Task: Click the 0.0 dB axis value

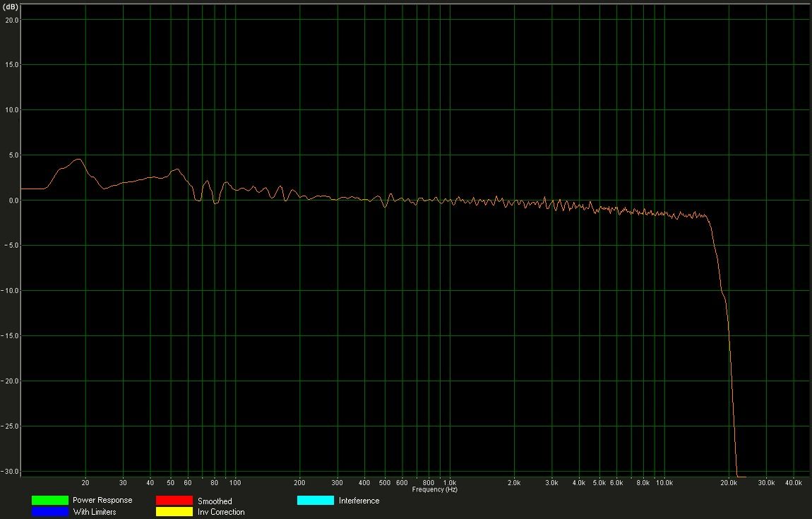Action: (x=13, y=201)
